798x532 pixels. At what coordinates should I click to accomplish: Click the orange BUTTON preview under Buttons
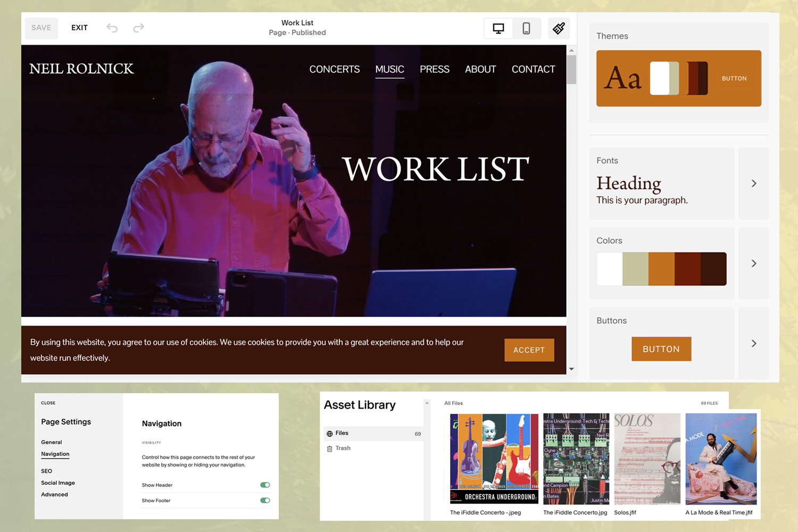click(661, 349)
